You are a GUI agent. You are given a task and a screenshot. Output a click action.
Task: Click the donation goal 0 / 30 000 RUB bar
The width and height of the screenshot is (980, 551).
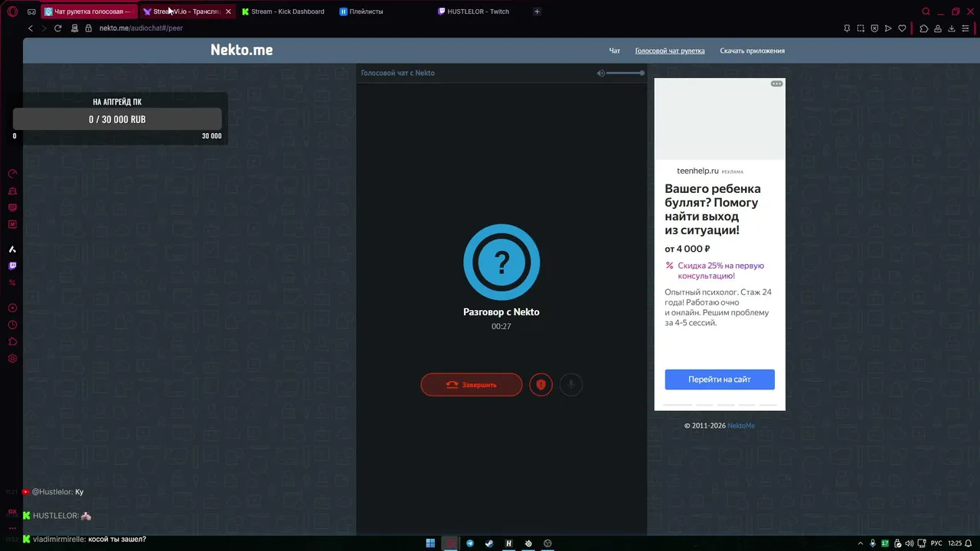117,119
